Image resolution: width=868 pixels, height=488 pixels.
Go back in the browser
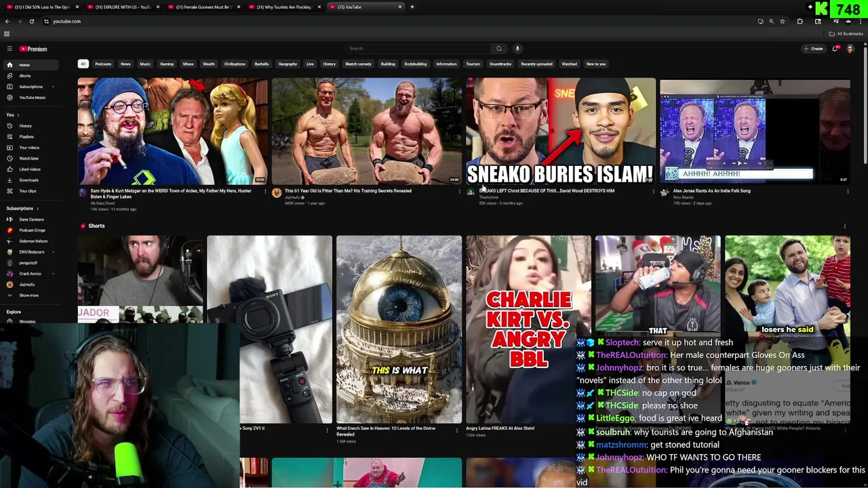[x=7, y=21]
